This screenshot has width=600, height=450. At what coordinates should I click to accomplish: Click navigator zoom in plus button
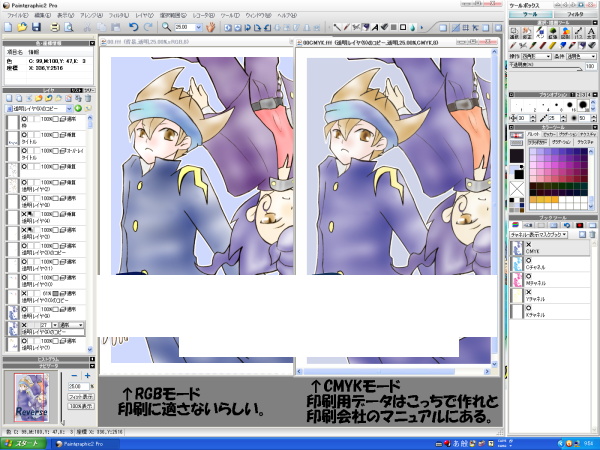(87, 376)
